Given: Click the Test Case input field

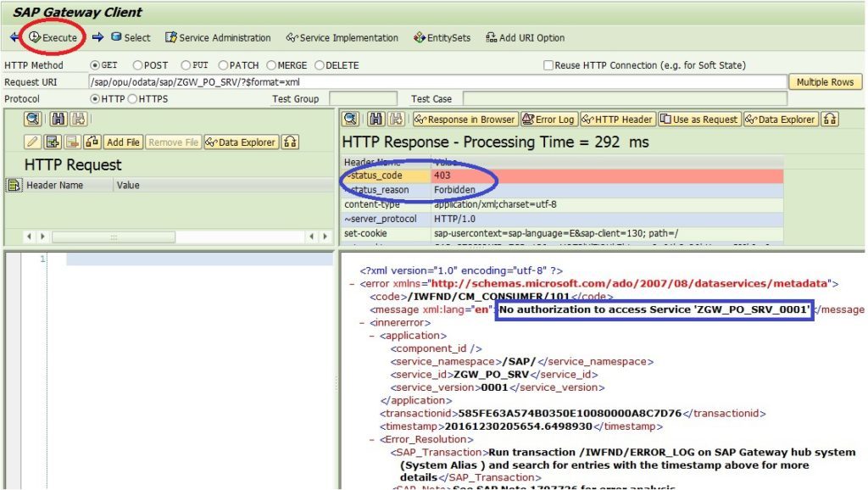Looking at the screenshot, I should tap(625, 99).
